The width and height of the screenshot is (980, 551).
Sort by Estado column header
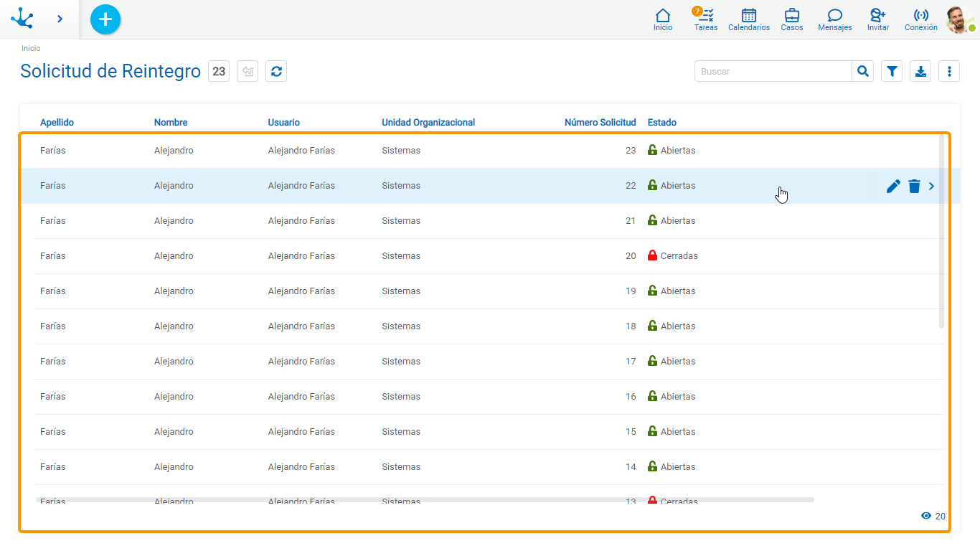[x=662, y=123]
